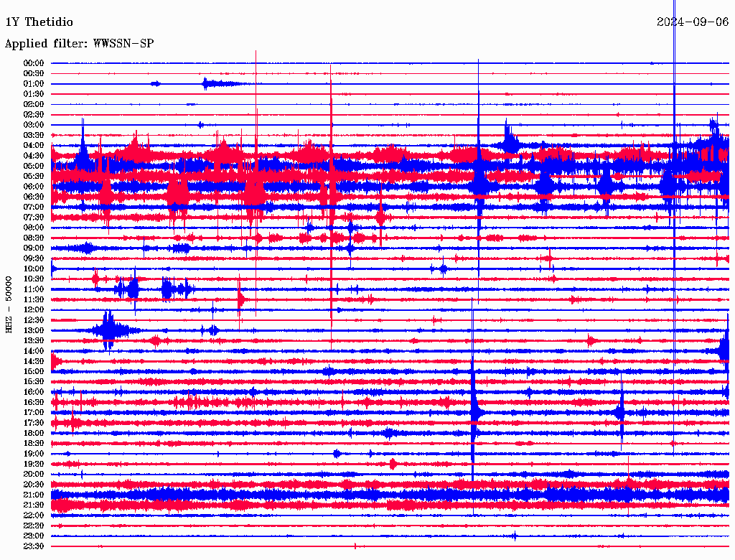Image resolution: width=735 pixels, height=560 pixels.
Task: Select the 14:00 time label
Action: pyautogui.click(x=34, y=351)
